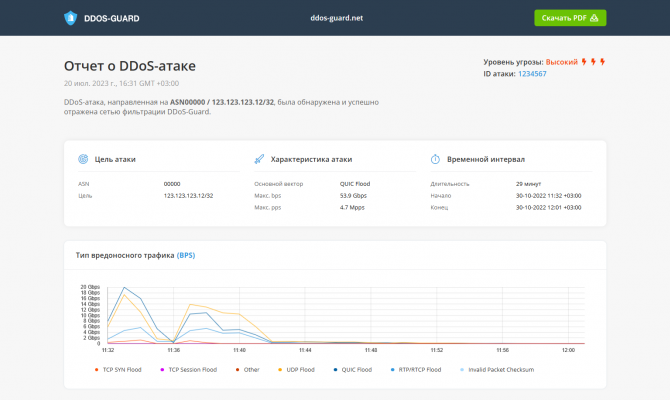Image resolution: width=670 pixels, height=400 pixels.
Task: Click the download icon in the PDF button
Action: tap(594, 18)
